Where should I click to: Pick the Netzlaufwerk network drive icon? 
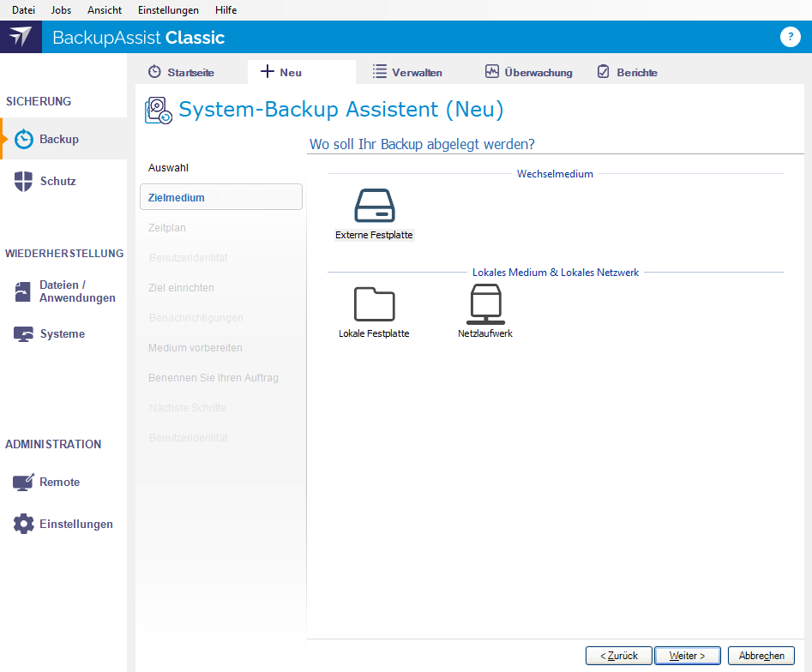pos(485,304)
